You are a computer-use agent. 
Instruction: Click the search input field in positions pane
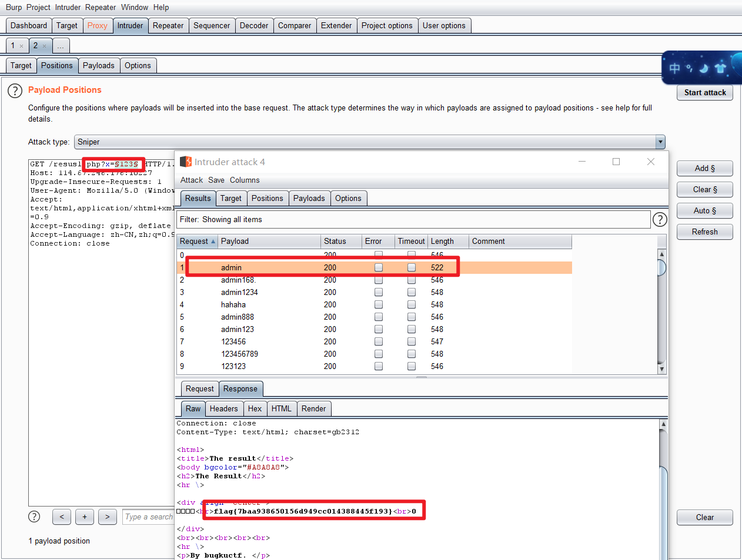(148, 517)
